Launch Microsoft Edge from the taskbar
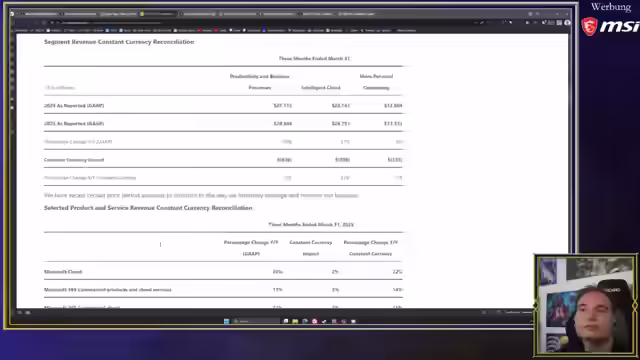 (x=305, y=321)
